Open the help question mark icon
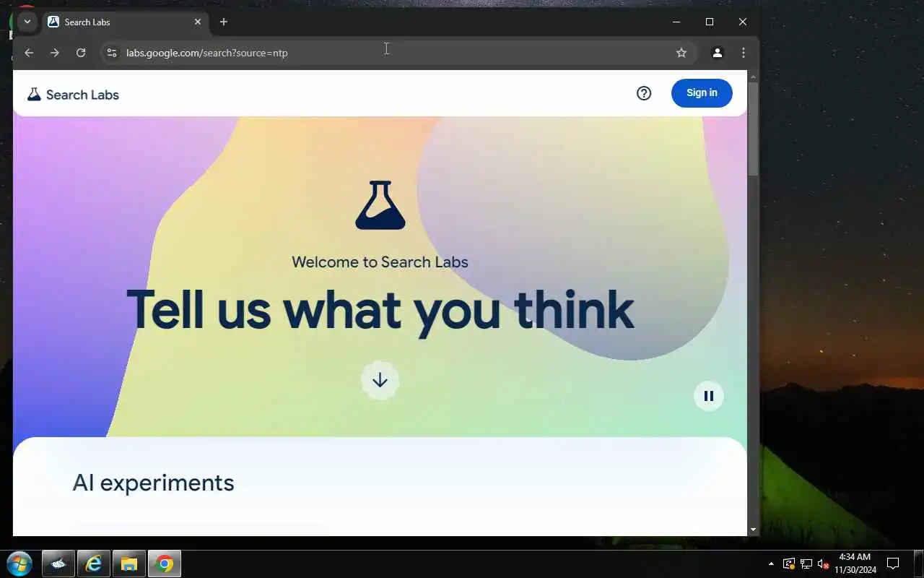The width and height of the screenshot is (924, 578). [x=644, y=93]
